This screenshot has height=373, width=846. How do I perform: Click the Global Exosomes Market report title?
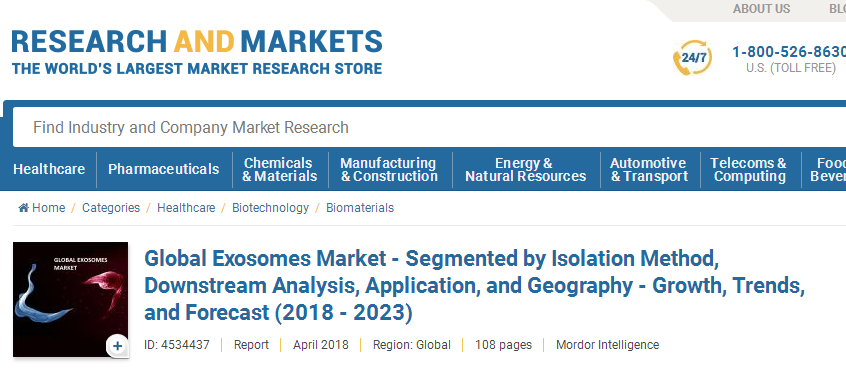[474, 286]
